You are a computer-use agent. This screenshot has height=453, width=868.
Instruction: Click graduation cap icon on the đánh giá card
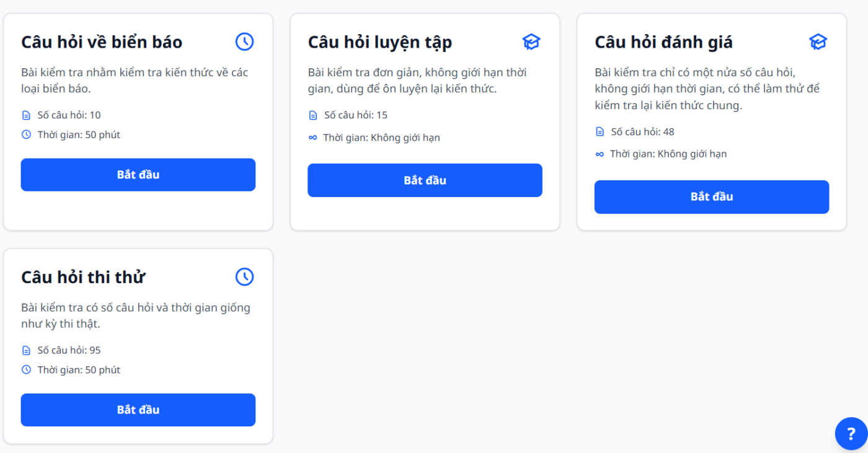818,42
